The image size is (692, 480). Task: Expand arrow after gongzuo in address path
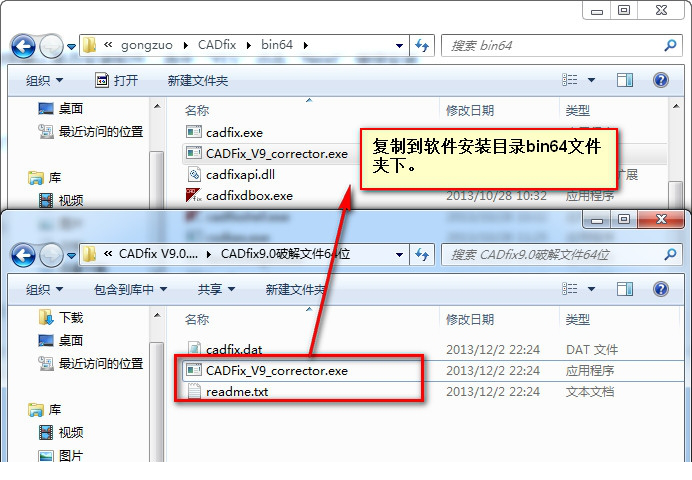[185, 45]
